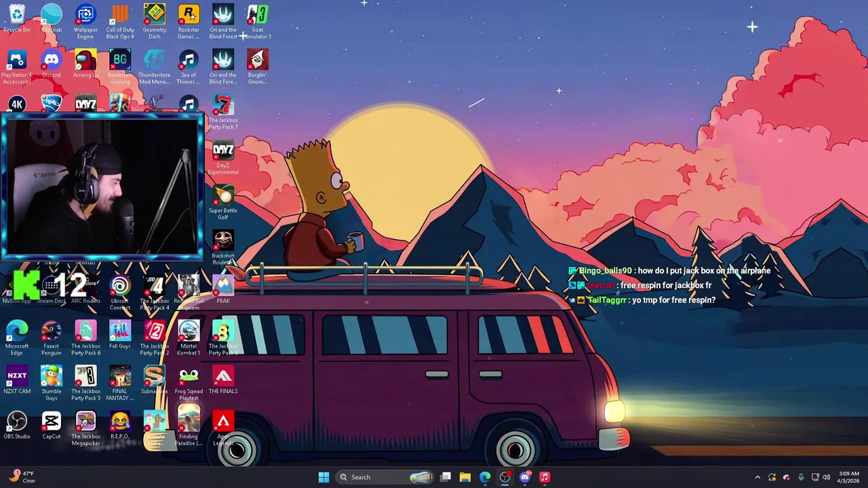Select The Jackbox Party Pack 6 icon

point(85,338)
